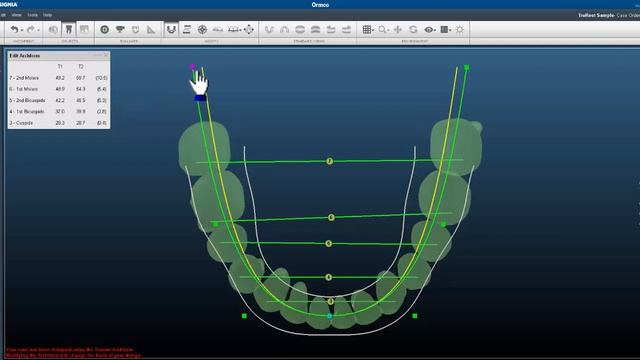
Task: Select the 5 - 2nd Bicuspids row label
Action: click(x=27, y=100)
